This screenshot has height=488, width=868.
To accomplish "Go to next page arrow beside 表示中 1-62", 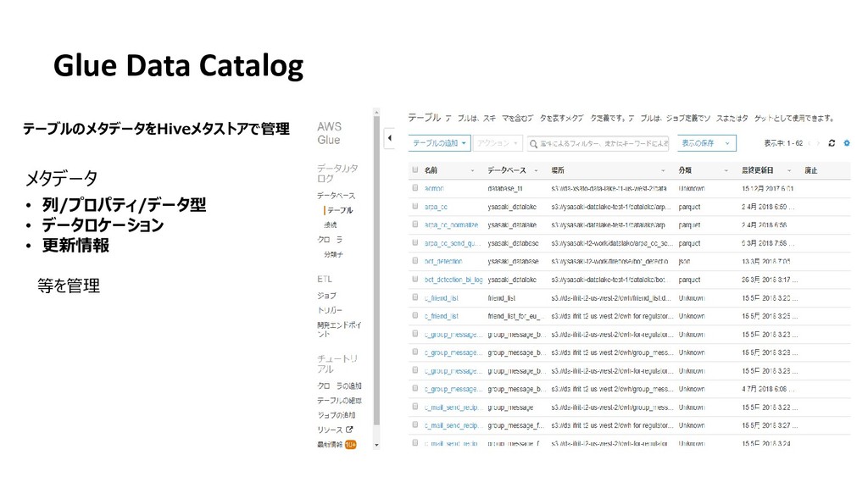I will tap(818, 143).
